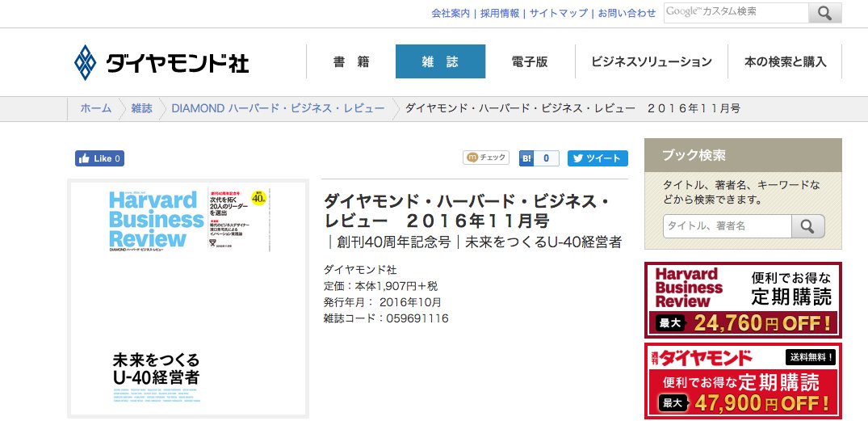
Task: Click the Harvard Business Review cover thumbnail
Action: (188, 299)
